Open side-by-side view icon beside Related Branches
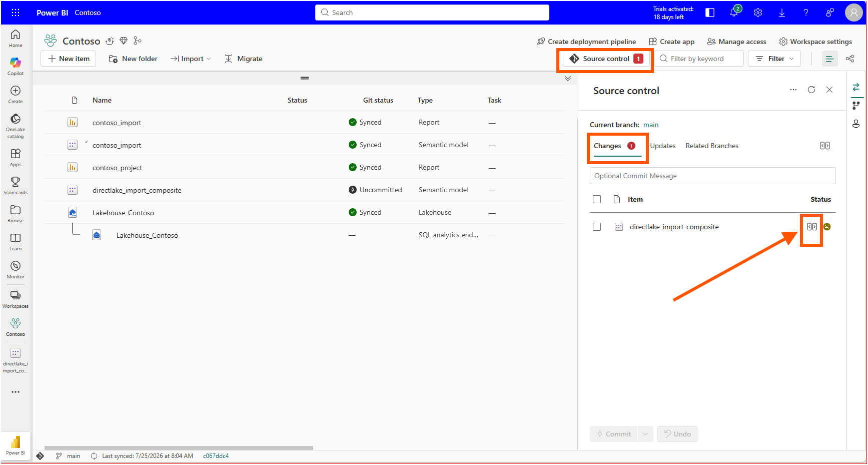This screenshot has height=465, width=868. [825, 146]
